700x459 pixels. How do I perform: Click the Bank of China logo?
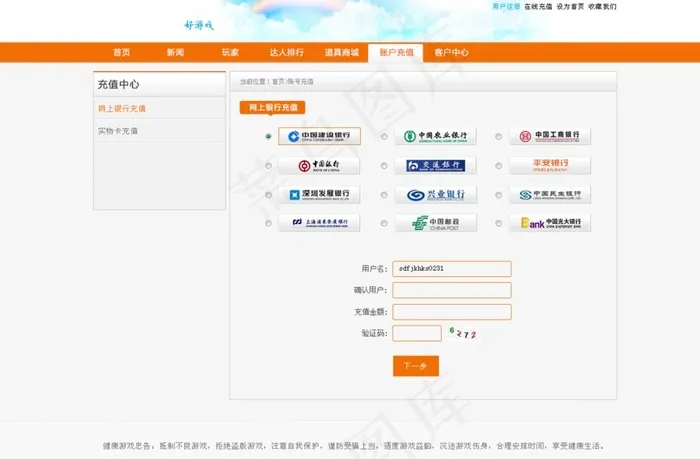coord(319,165)
